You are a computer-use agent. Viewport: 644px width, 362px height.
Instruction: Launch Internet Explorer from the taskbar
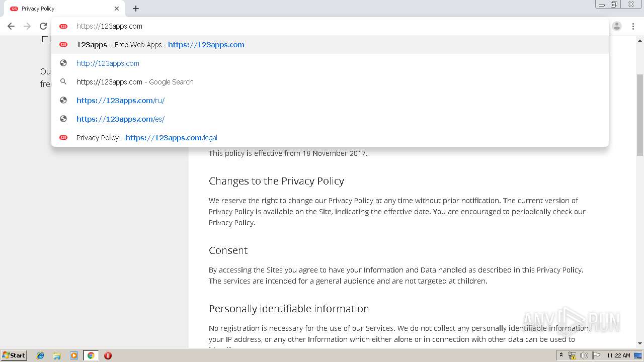pos(40,355)
